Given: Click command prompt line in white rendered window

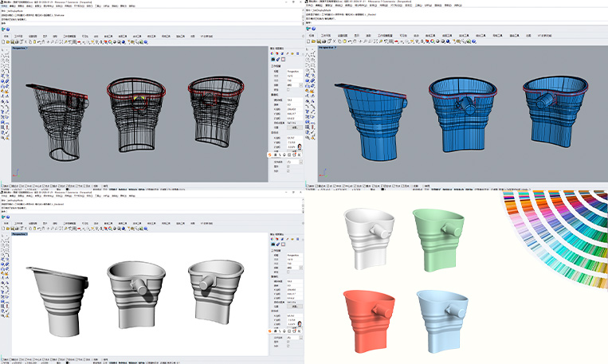Looking at the screenshot, I should [151, 212].
